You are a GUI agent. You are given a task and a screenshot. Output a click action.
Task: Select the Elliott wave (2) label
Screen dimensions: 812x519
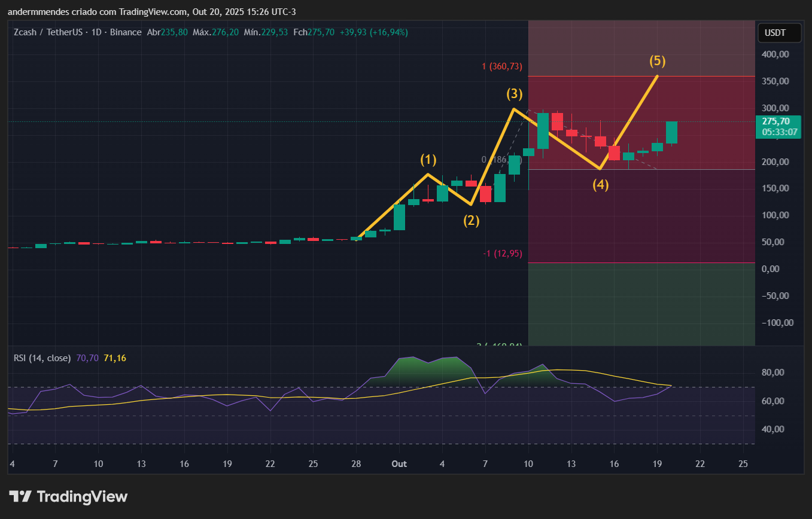472,221
